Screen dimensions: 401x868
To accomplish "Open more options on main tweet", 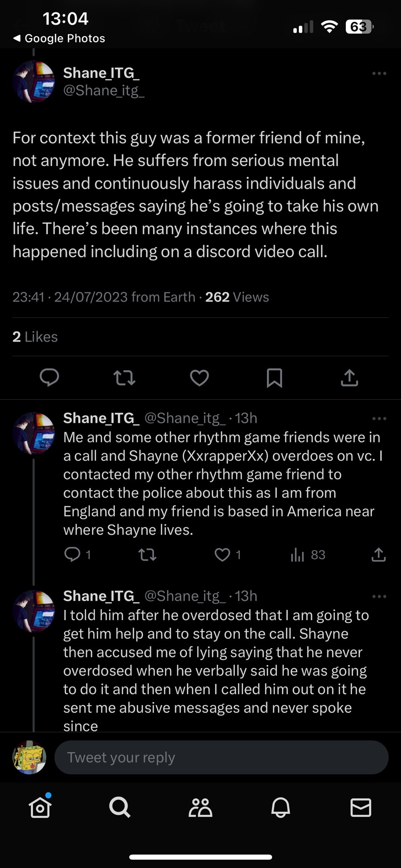I will (379, 74).
